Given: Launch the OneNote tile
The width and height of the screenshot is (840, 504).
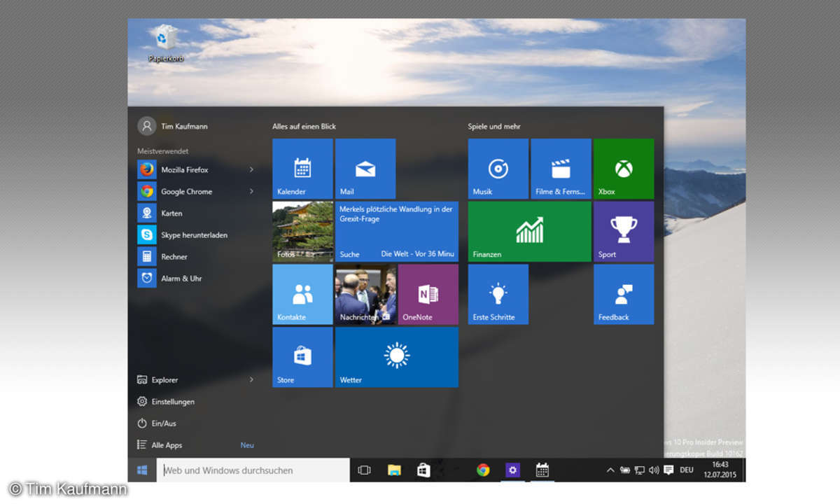Looking at the screenshot, I should click(428, 295).
